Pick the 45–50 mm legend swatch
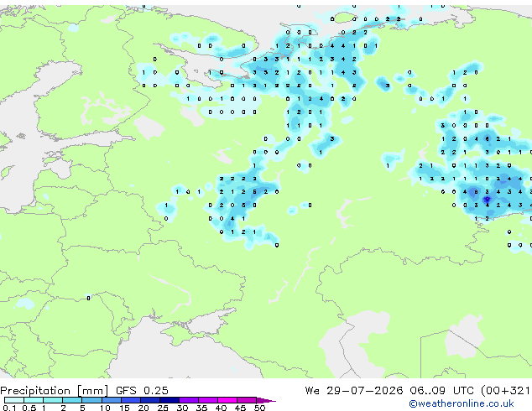This screenshot has width=532, height=411. click(x=247, y=400)
